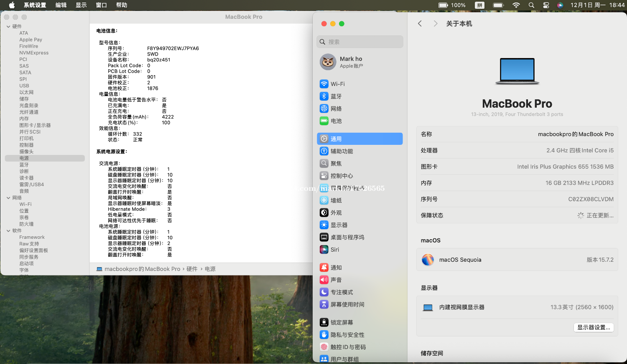Collapse the 网络 (Network) tree section

(x=8, y=198)
